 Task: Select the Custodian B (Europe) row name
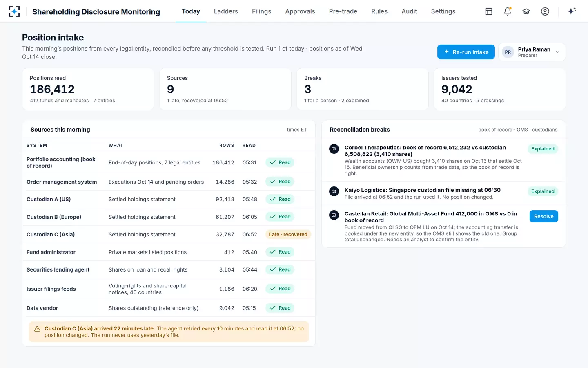point(54,217)
